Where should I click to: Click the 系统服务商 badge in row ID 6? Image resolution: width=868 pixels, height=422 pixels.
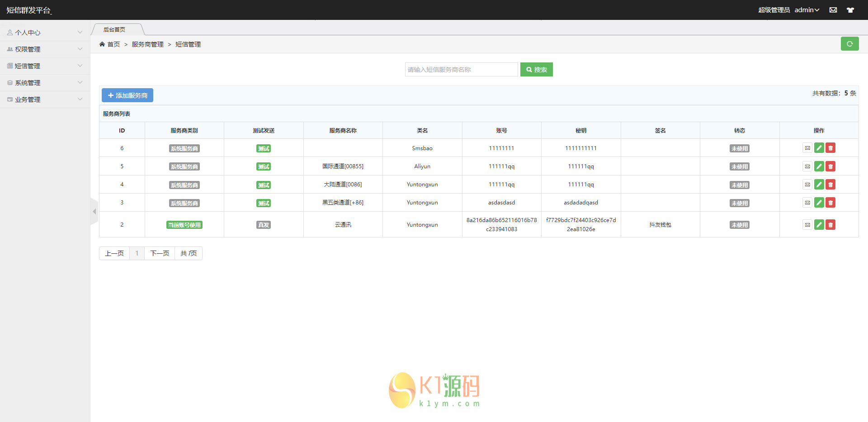pos(184,148)
